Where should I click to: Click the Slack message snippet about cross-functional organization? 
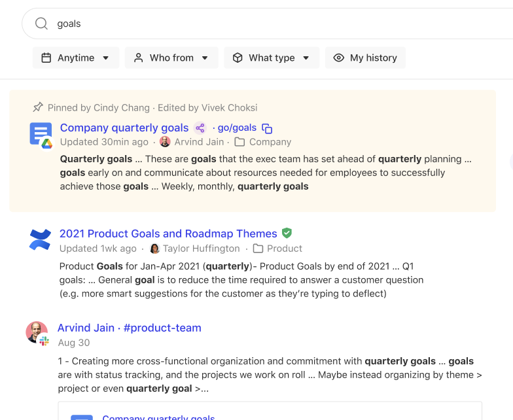pos(270,375)
